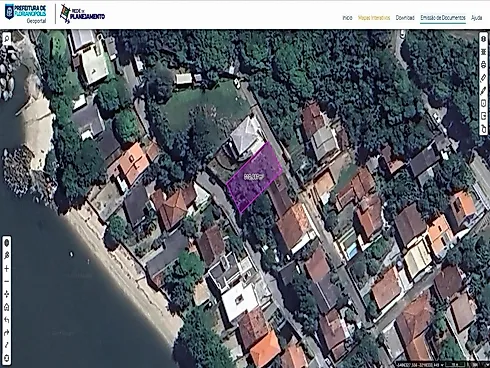Open the map search magnifier tool
The image size is (490, 368).
coord(6,39)
